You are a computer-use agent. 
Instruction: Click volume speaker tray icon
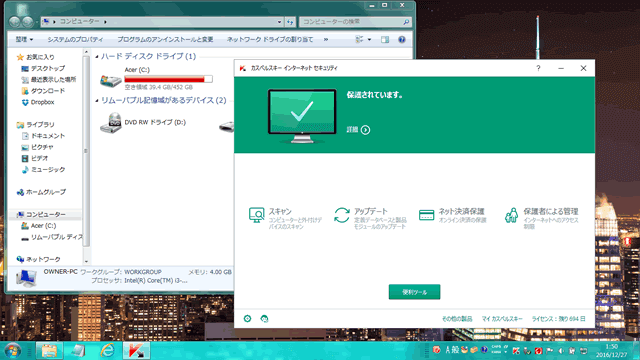coord(562,350)
